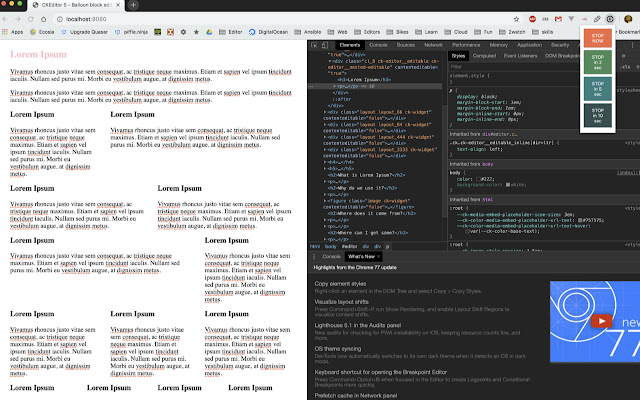Click the #757575 color swatch

tap(580, 220)
